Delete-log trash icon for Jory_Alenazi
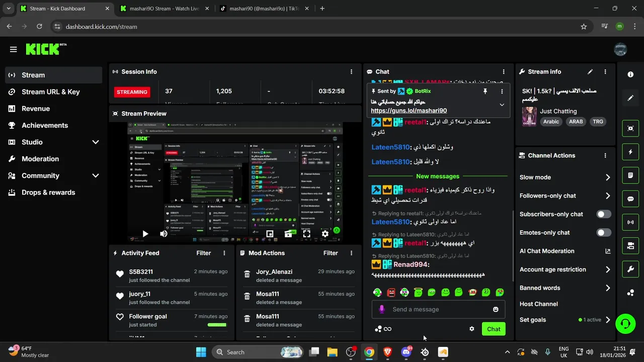The height and width of the screenshot is (362, 644). click(x=247, y=274)
